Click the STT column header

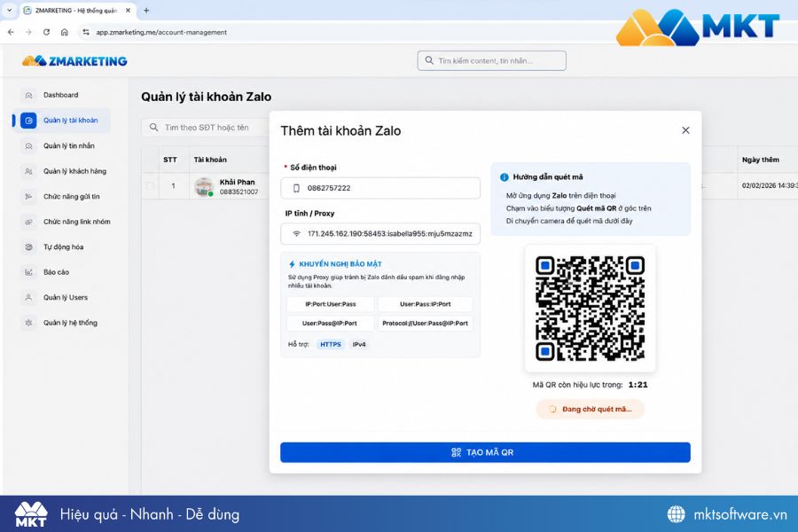pyautogui.click(x=170, y=160)
